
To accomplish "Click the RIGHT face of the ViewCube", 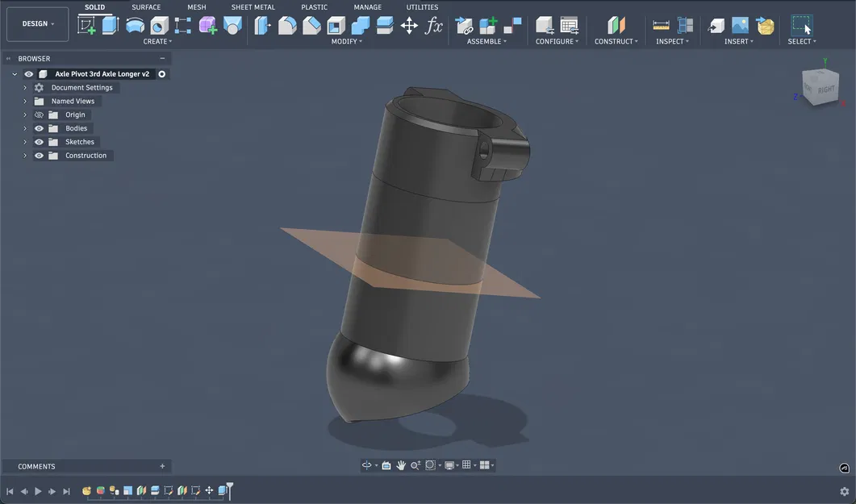I will coord(825,91).
